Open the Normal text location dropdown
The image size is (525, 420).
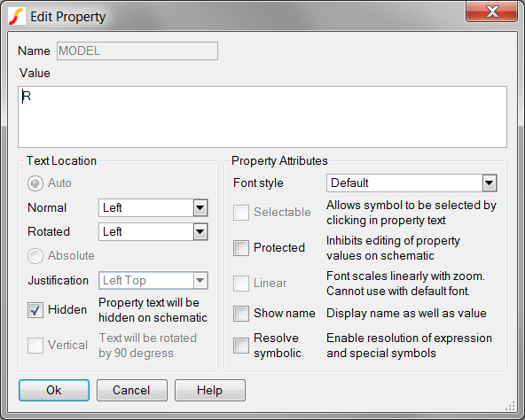coord(153,208)
